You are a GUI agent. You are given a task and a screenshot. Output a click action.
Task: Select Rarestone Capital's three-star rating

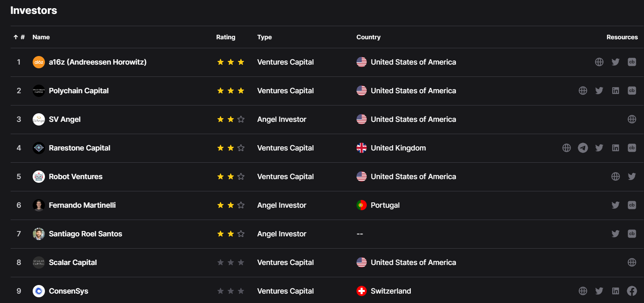231,148
